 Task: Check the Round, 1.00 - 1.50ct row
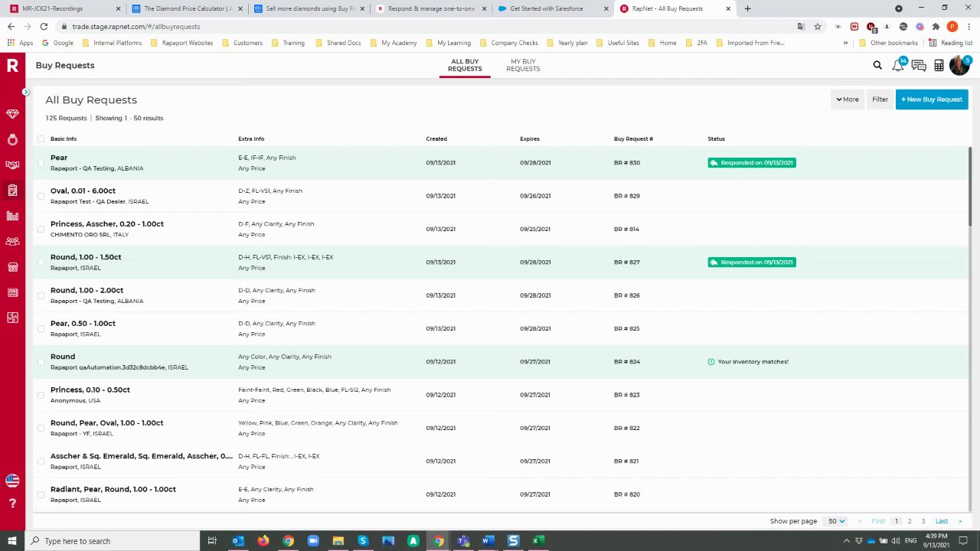pyautogui.click(x=41, y=262)
